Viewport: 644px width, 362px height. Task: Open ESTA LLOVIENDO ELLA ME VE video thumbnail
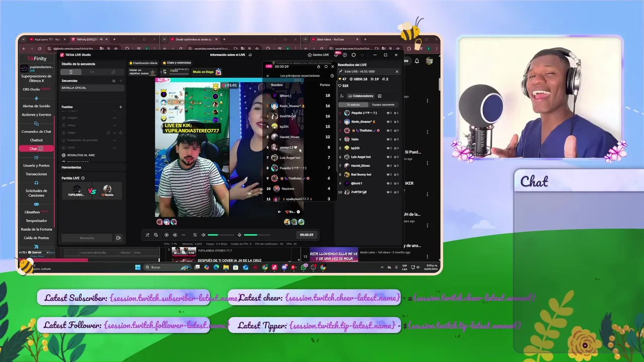(x=334, y=254)
